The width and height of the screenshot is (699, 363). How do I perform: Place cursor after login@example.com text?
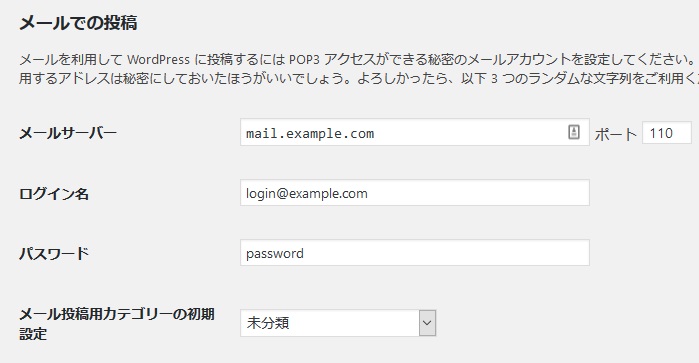coord(369,194)
